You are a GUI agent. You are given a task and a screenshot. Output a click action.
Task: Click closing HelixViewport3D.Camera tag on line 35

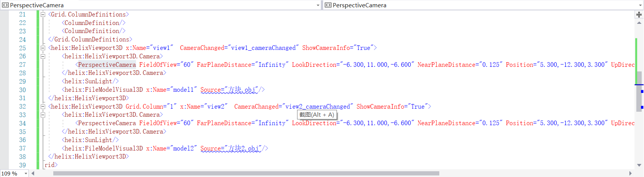point(114,132)
